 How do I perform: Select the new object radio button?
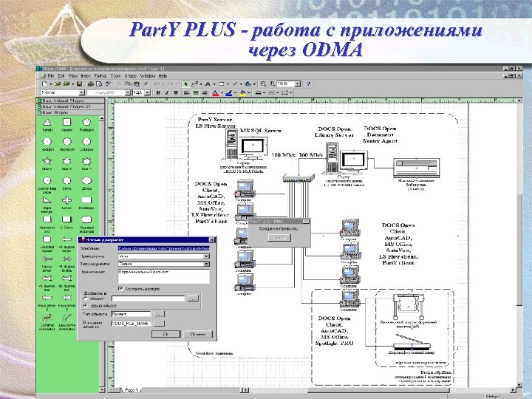pos(86,306)
